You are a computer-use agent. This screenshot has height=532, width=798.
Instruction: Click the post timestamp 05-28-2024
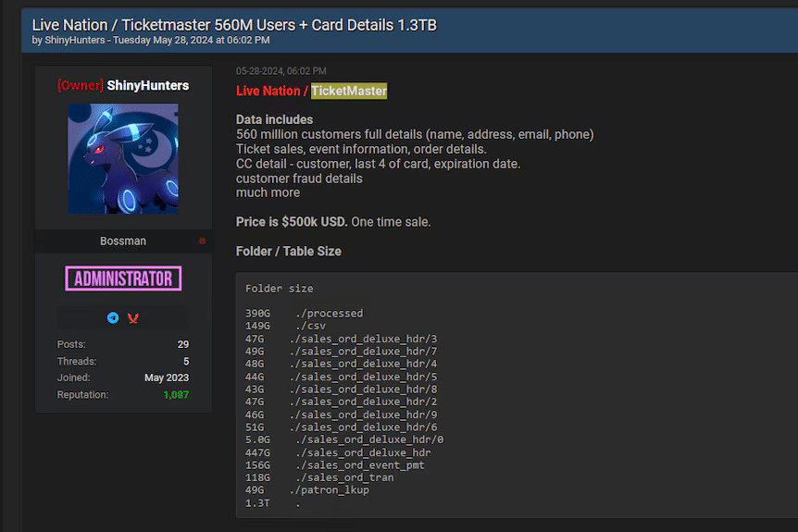coord(281,71)
